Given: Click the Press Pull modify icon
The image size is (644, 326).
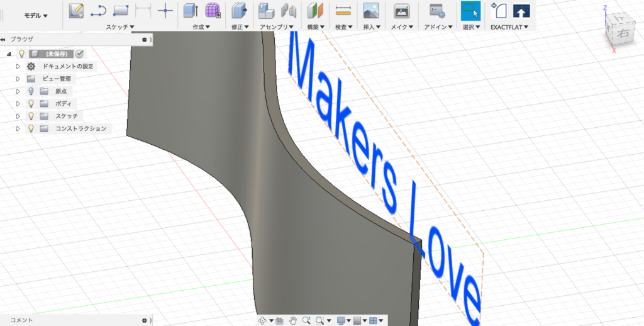Looking at the screenshot, I should pos(239,10).
